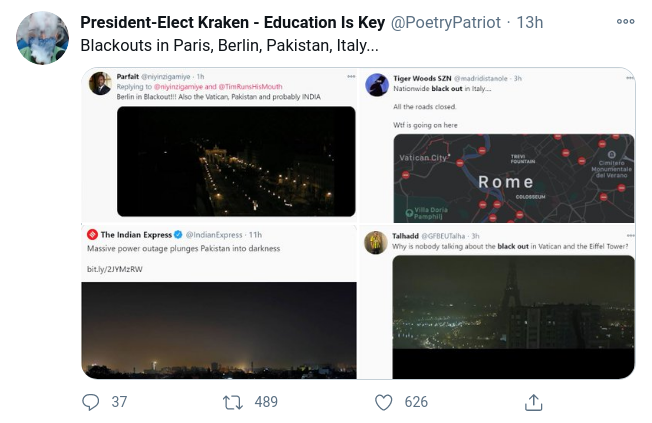Click the author's profile avatar

tap(42, 38)
